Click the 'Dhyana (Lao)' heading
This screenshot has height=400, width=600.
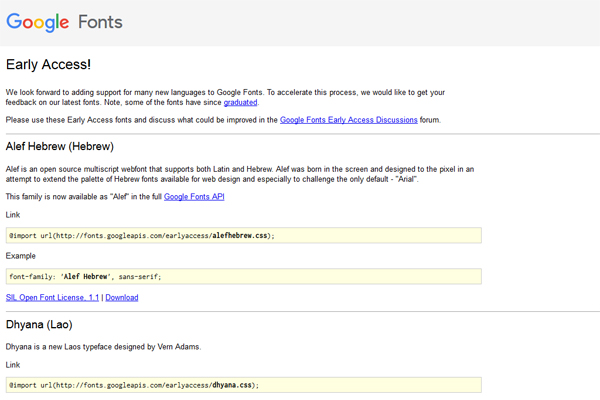(x=39, y=325)
